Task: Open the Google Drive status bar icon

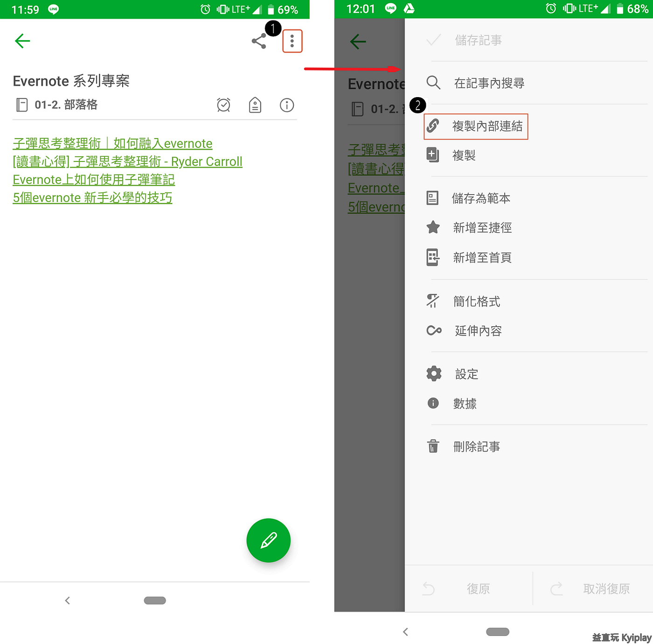Action: (409, 8)
